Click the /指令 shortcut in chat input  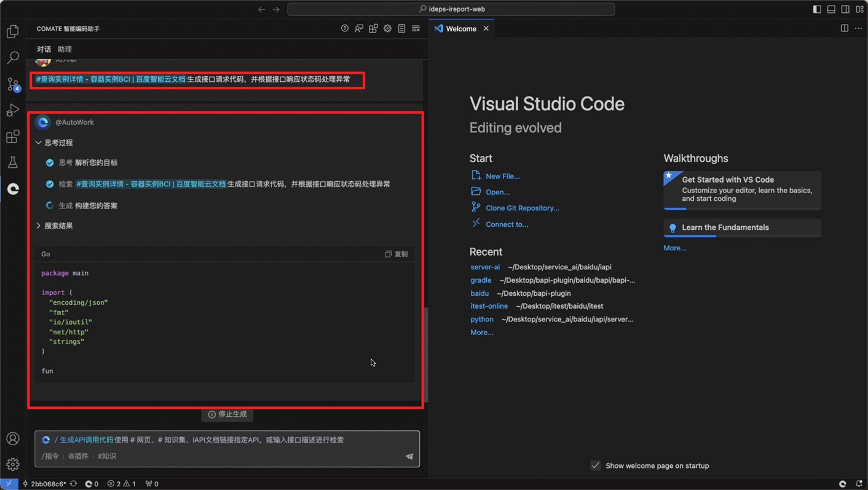pyautogui.click(x=50, y=456)
